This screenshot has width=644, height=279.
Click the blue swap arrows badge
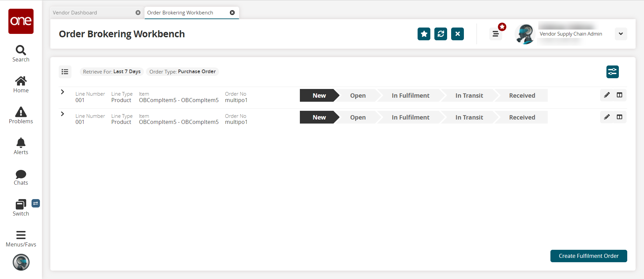(x=36, y=203)
